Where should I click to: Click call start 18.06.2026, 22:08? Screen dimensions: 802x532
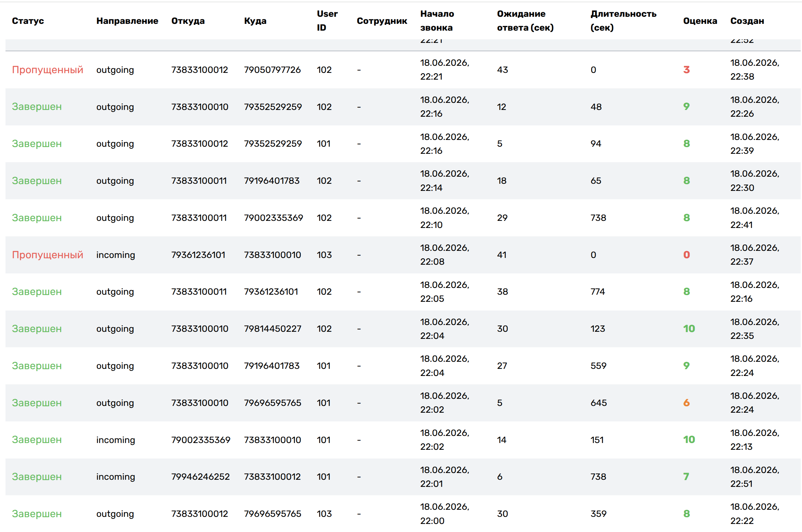[444, 254]
